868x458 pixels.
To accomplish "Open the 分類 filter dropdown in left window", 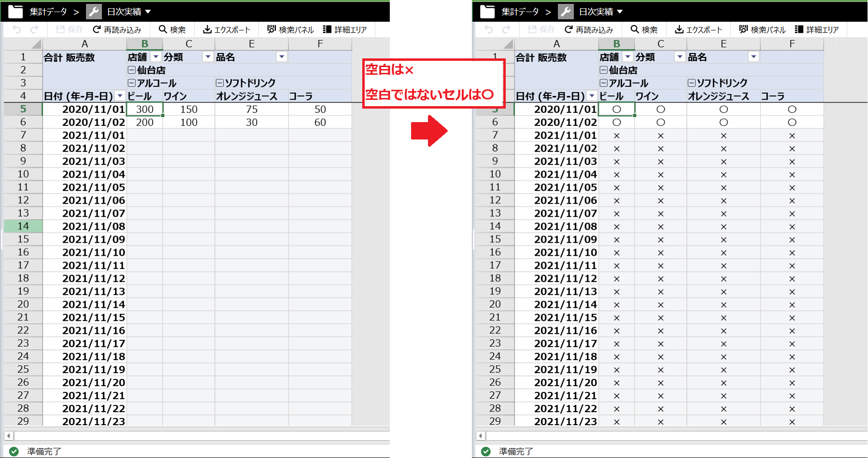I will pyautogui.click(x=208, y=57).
